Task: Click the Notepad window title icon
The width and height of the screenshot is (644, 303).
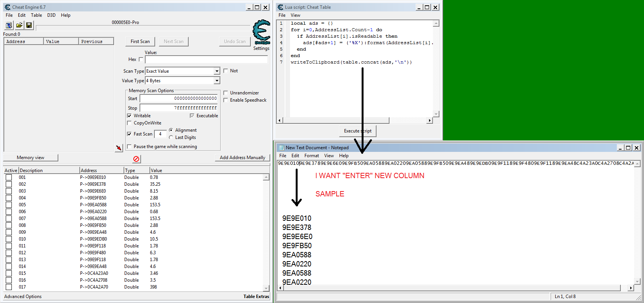Action: [x=282, y=148]
